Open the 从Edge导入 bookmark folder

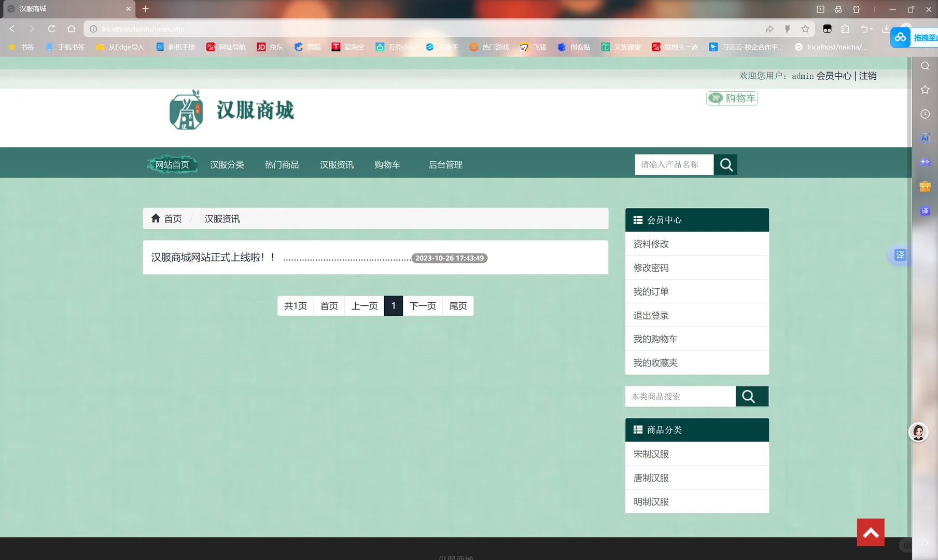(x=120, y=47)
